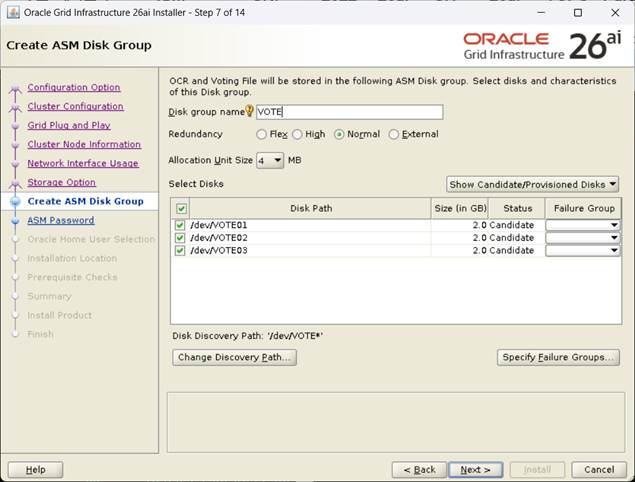Click the Disk group name input field
This screenshot has width=635, height=482.
coord(349,112)
